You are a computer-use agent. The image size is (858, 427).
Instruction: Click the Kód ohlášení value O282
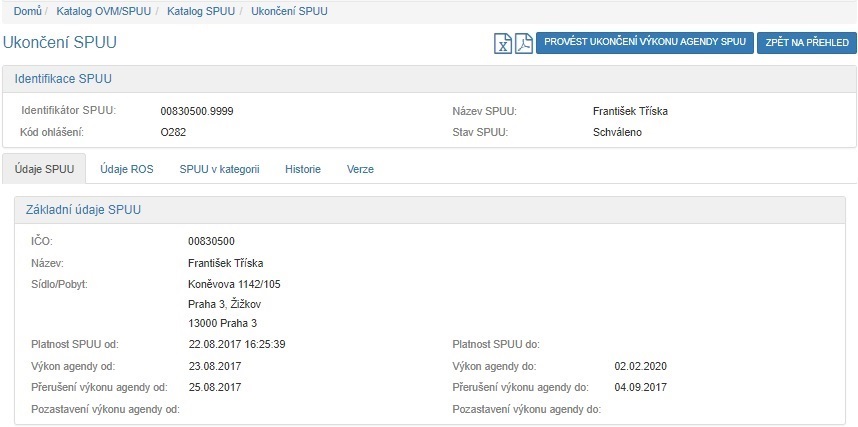pos(173,132)
